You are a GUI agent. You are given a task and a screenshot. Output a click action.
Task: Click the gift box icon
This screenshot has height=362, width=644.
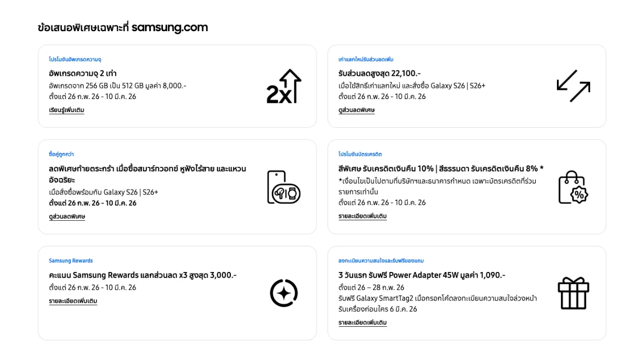[x=573, y=293]
